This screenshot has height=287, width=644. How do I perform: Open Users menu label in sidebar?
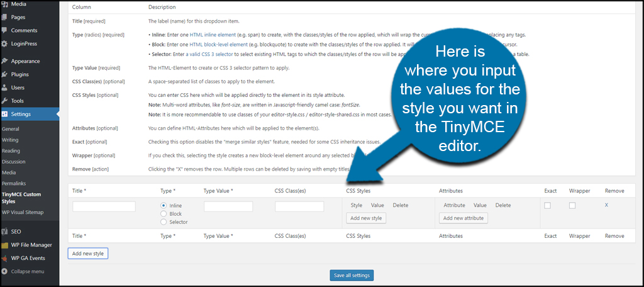coord(18,87)
